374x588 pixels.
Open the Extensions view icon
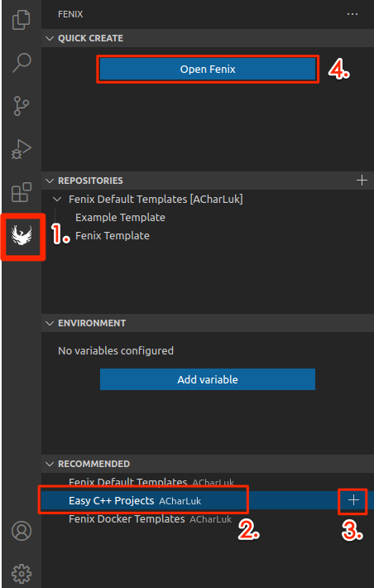(x=22, y=192)
